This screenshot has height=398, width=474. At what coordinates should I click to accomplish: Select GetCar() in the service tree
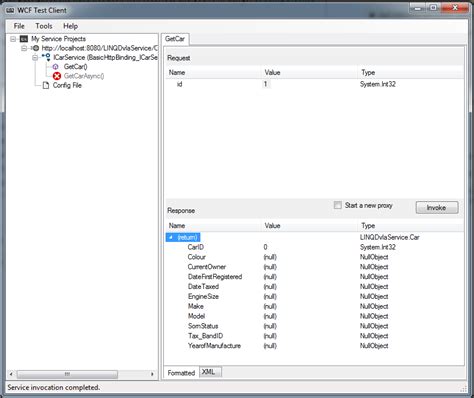(76, 67)
